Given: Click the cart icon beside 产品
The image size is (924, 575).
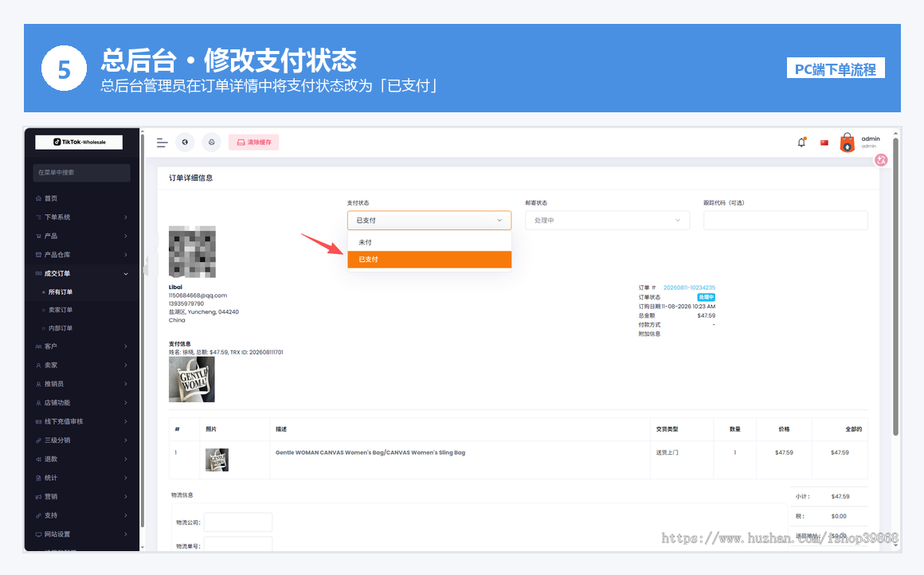Looking at the screenshot, I should (38, 237).
